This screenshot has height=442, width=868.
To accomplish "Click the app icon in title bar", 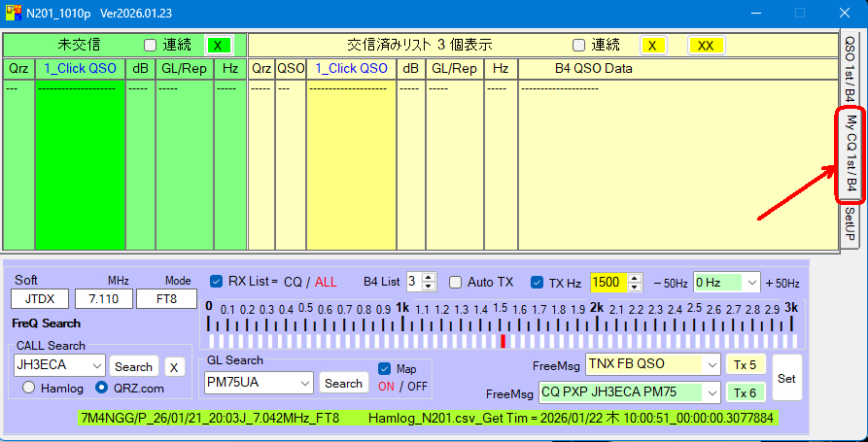I will (x=14, y=14).
